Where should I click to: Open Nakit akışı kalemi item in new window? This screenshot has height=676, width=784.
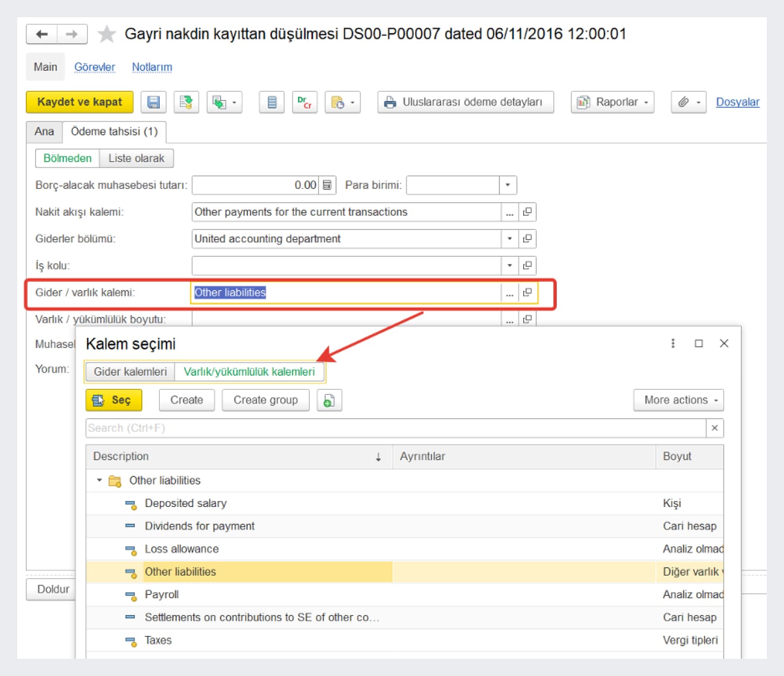pos(528,212)
